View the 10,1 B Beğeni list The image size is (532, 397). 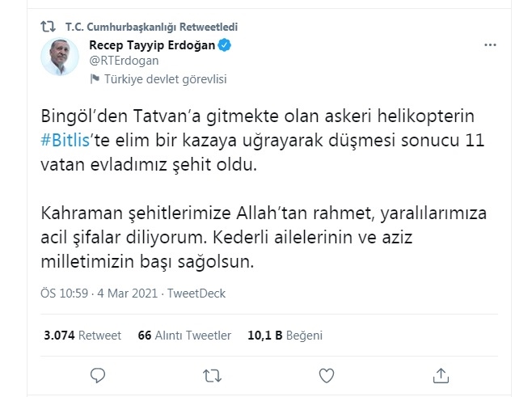coord(274,335)
